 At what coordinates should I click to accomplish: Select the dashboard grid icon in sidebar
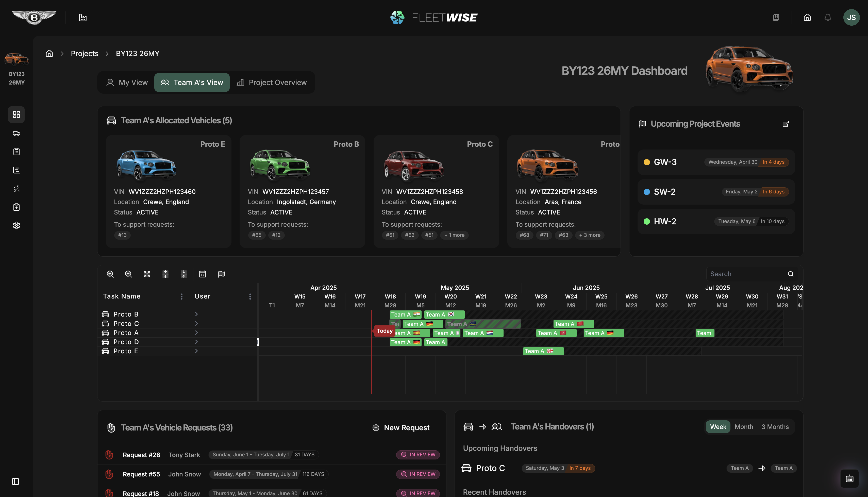(16, 114)
